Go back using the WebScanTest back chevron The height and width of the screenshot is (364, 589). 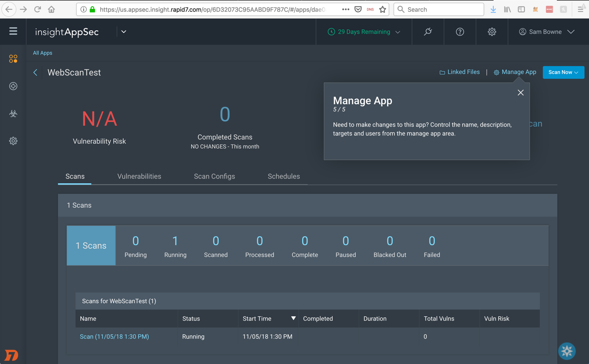[36, 73]
